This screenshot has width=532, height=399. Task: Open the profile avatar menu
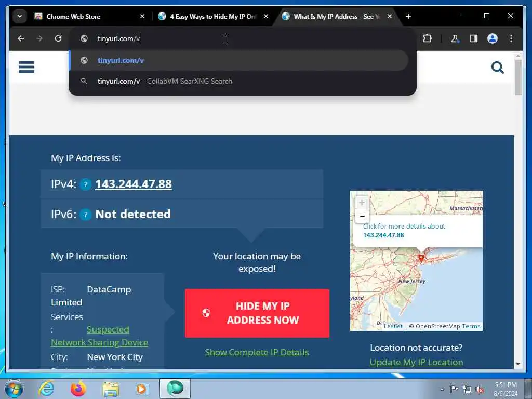pyautogui.click(x=493, y=38)
